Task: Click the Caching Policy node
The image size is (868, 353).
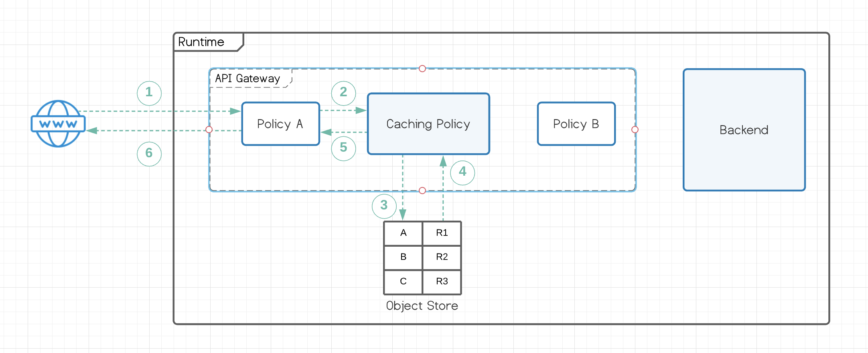Action: pos(428,124)
